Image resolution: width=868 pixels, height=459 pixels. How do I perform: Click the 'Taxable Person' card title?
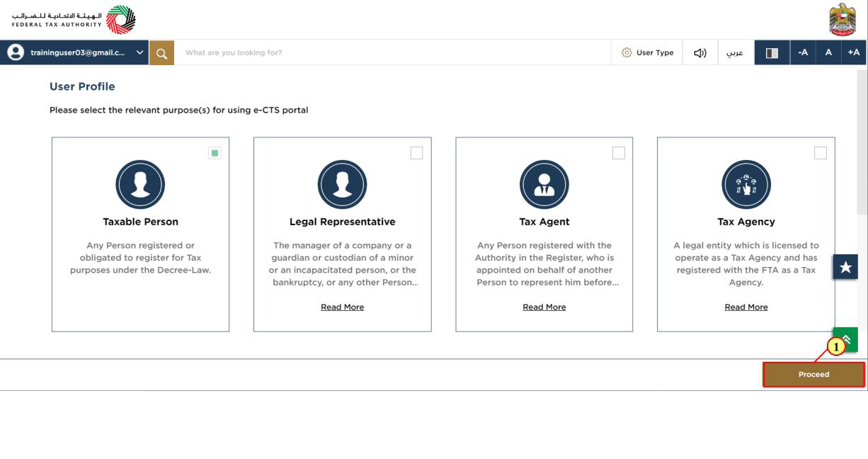(x=140, y=222)
